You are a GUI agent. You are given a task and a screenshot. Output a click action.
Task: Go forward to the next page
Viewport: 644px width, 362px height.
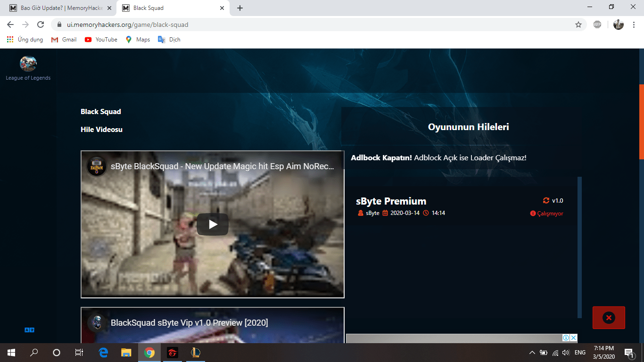tap(25, 25)
